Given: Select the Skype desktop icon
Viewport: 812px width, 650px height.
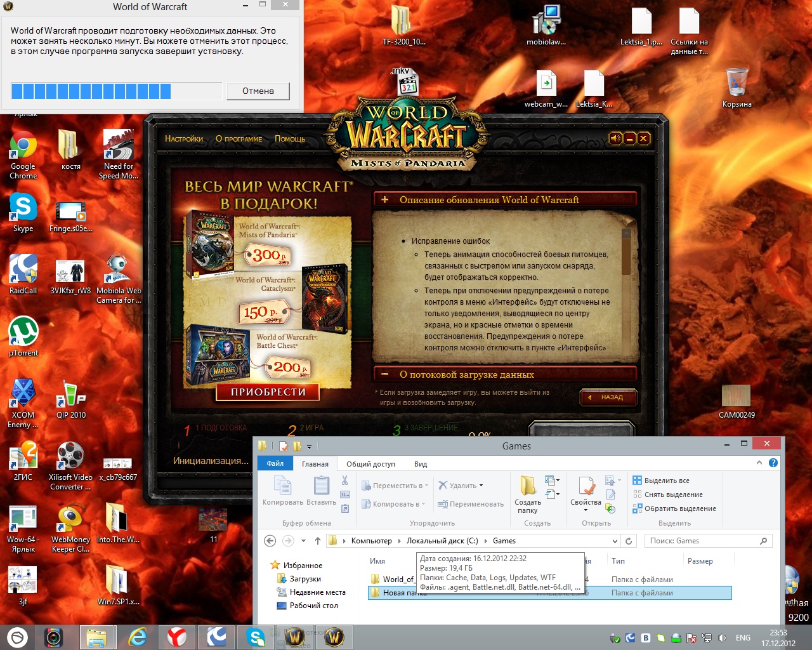Looking at the screenshot, I should [x=23, y=213].
